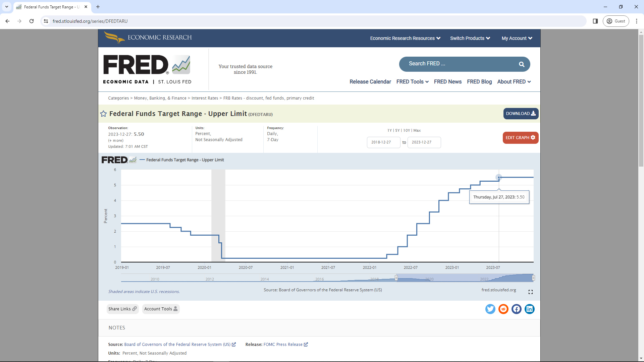Screen dimensions: 644x362
Task: Click the scrollbar down arrow
Action: tap(641, 359)
